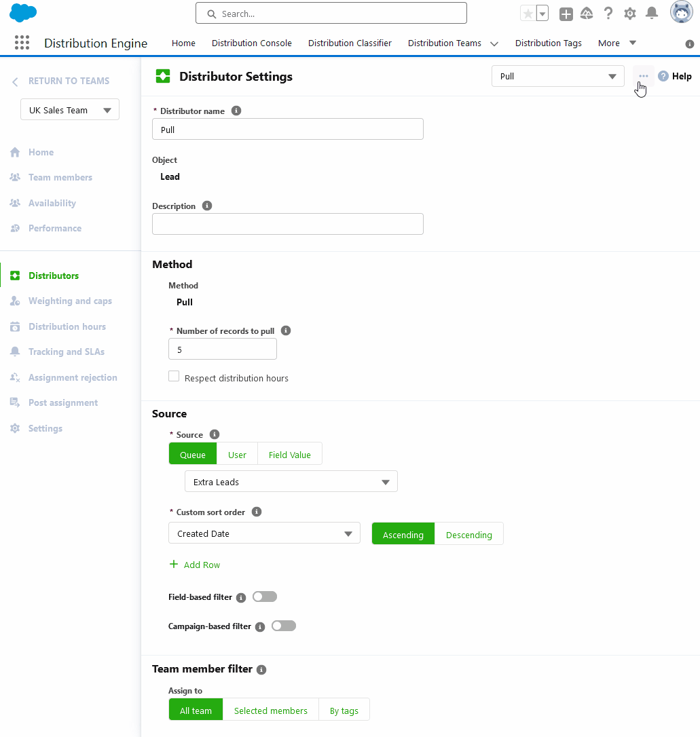Viewport: 700px width, 737px height.
Task: Open the notifications bell
Action: coord(652,13)
